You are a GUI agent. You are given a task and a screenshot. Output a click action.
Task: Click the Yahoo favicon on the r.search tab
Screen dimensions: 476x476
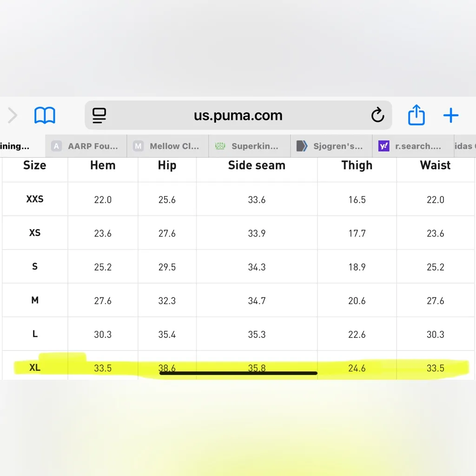coord(383,146)
